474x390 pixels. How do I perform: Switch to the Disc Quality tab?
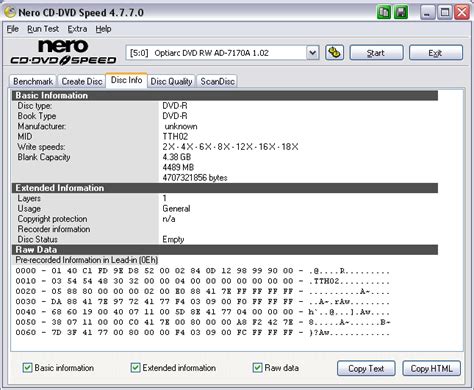click(171, 81)
